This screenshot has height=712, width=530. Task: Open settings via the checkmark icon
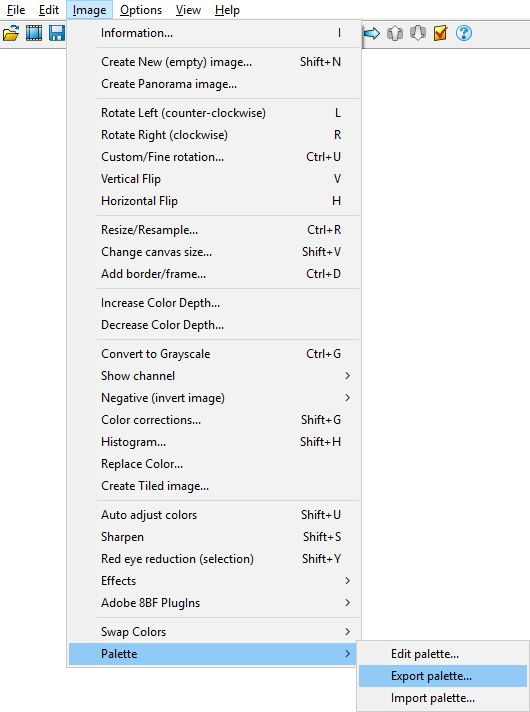[440, 33]
